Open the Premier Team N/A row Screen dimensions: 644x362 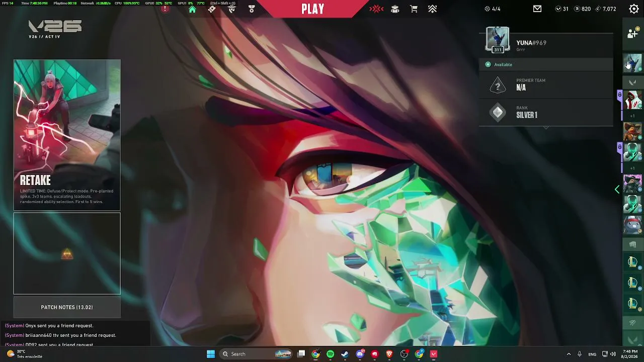click(x=546, y=84)
